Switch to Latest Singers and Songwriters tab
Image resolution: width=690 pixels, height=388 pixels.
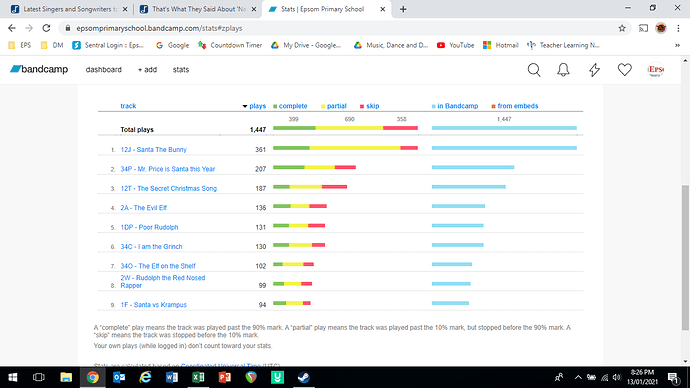pyautogui.click(x=70, y=9)
